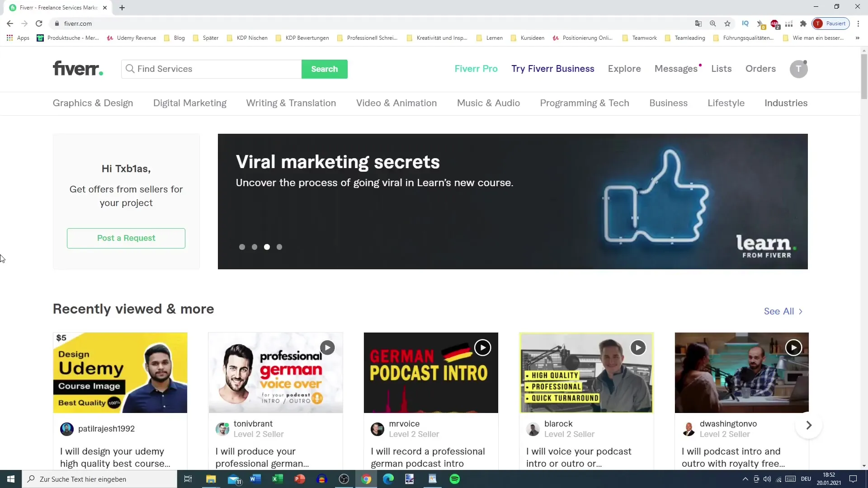Open Music & Audio category

pyautogui.click(x=488, y=103)
